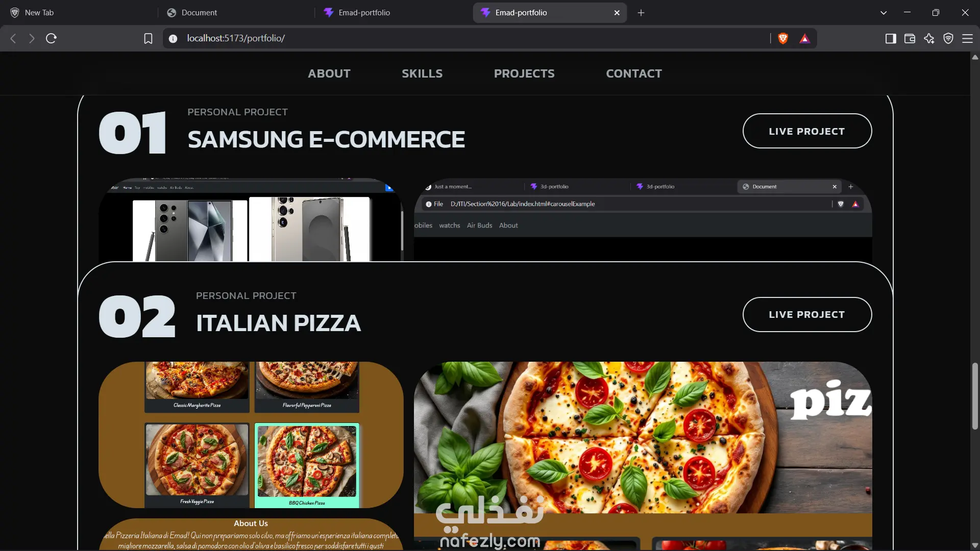
Task: Open the pizza menu grid thumbnail
Action: (x=251, y=435)
